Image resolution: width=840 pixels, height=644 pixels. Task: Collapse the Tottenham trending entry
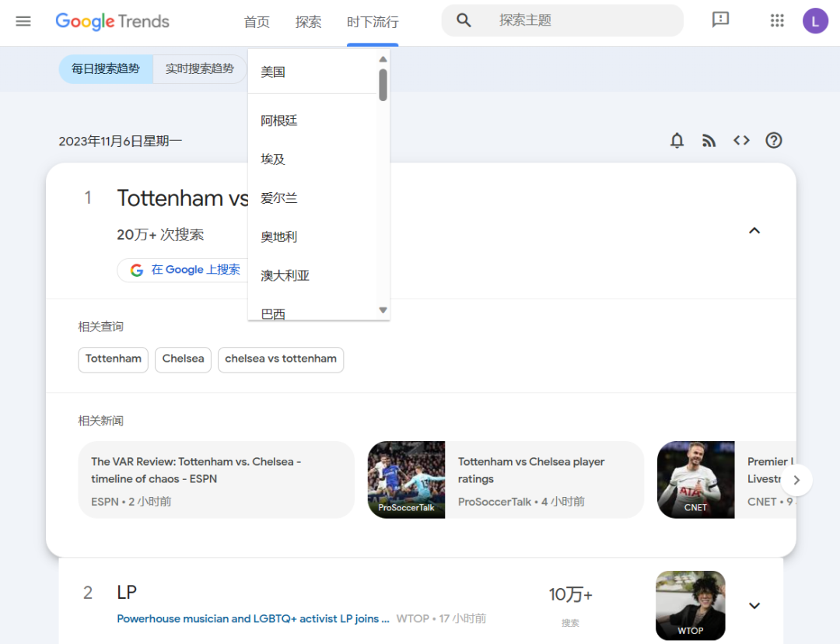click(x=754, y=230)
